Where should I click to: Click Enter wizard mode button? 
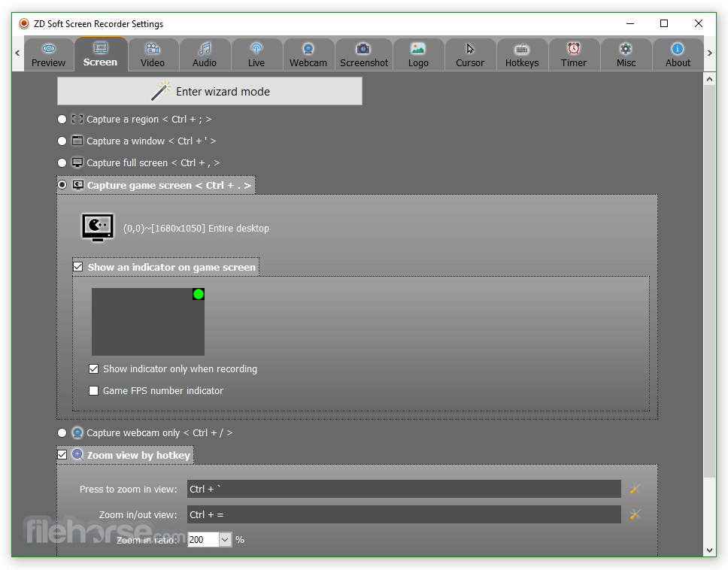pos(210,91)
